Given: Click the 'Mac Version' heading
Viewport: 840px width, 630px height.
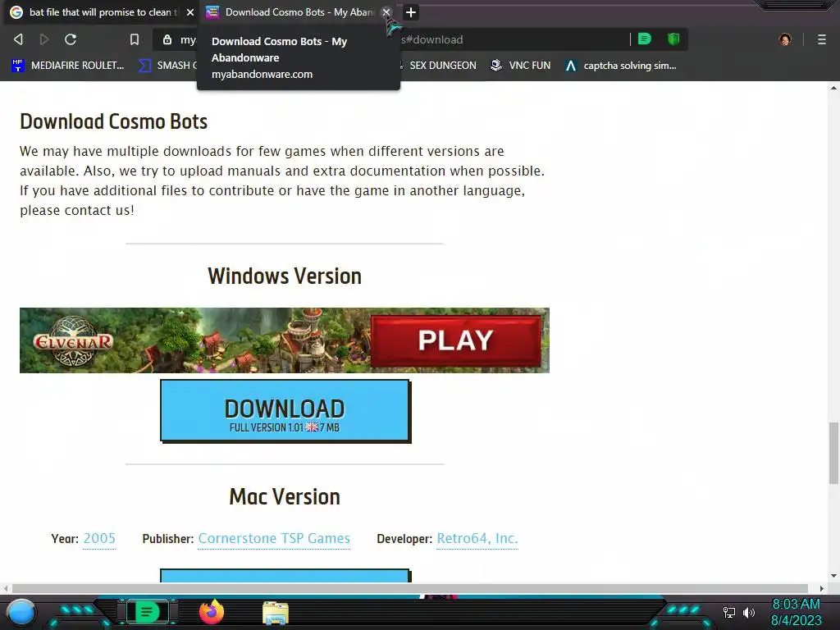Looking at the screenshot, I should [x=285, y=496].
